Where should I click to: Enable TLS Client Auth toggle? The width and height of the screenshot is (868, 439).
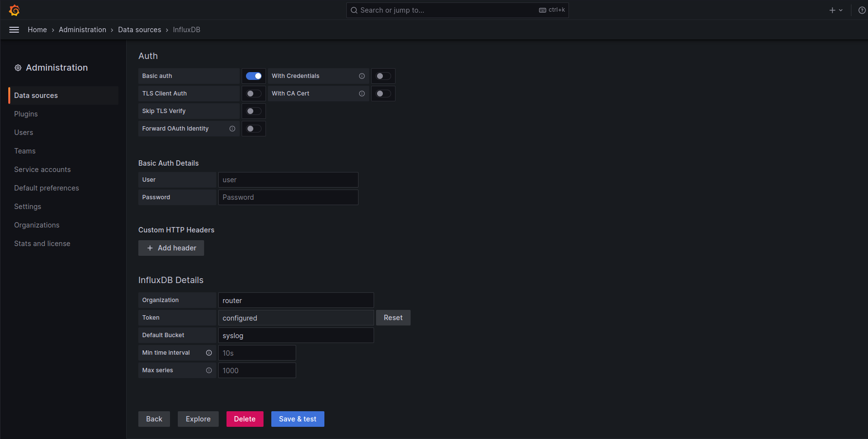254,94
